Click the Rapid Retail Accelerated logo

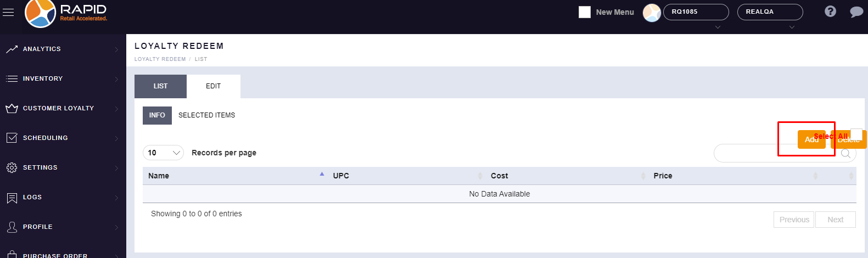(x=66, y=13)
